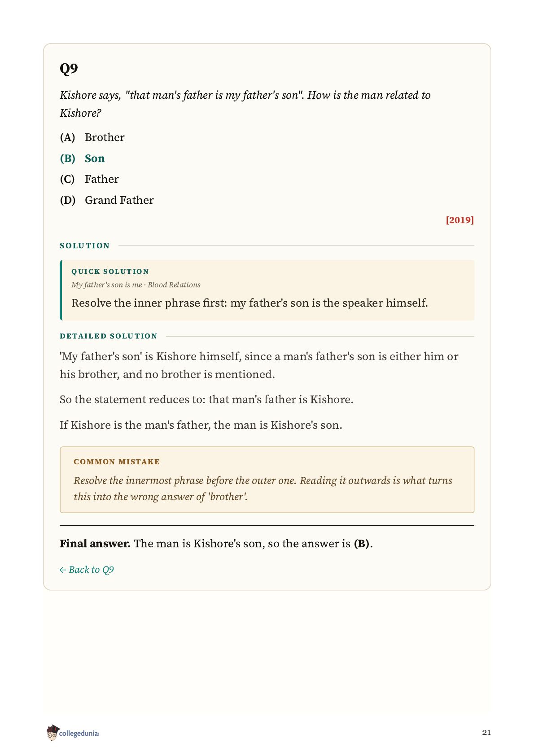Click the DETAILED SOLUTION heading
This screenshot has width=534, height=756.
point(109,336)
